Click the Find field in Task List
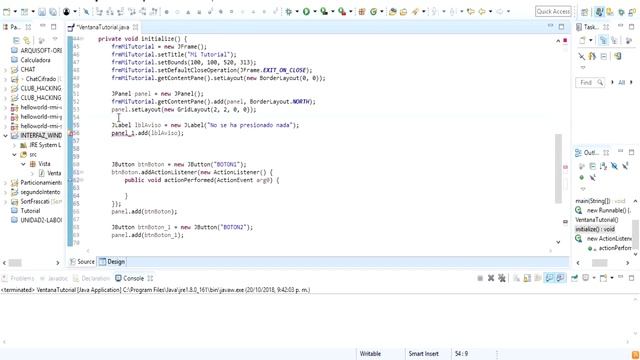This screenshot has width=640, height=360. point(590,82)
